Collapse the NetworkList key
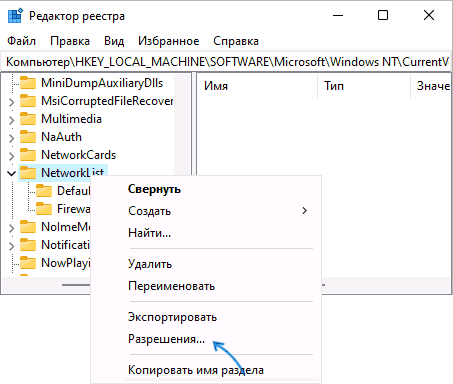Screen dimensions: 453x384 11,173
